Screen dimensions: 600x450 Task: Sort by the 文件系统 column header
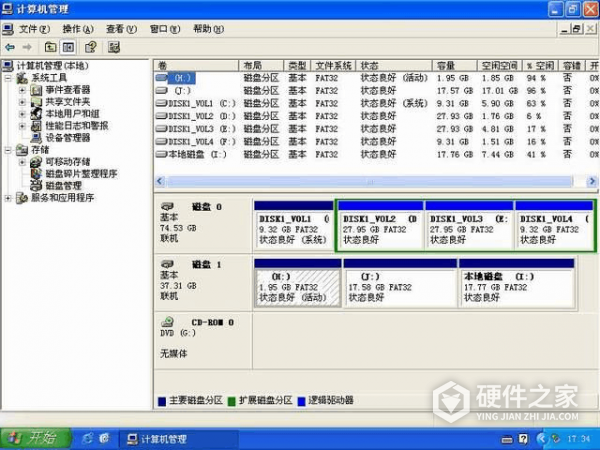(333, 65)
